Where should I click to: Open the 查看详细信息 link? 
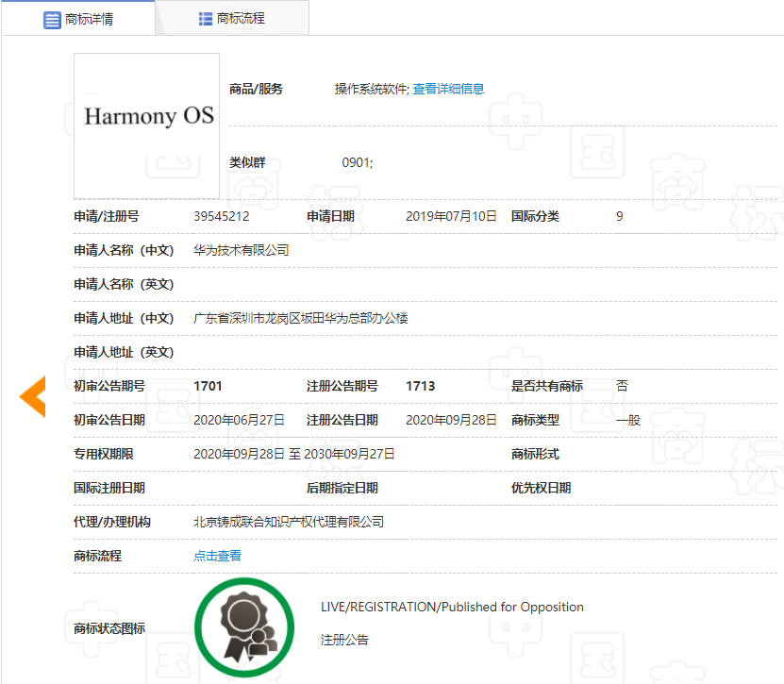[x=448, y=89]
